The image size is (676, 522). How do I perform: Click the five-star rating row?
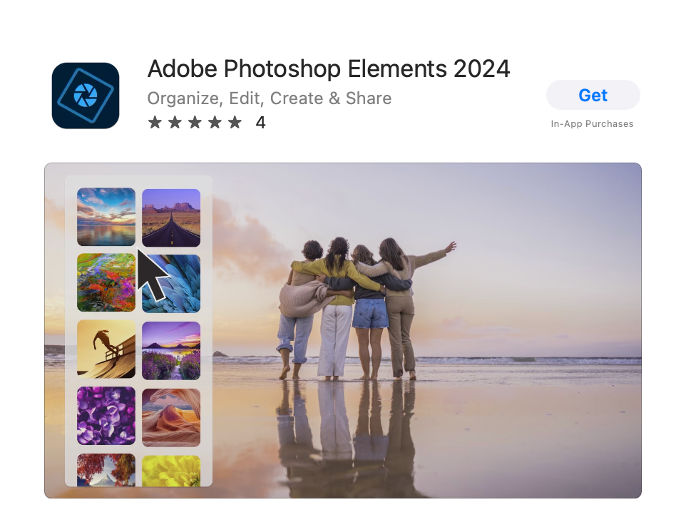195,122
